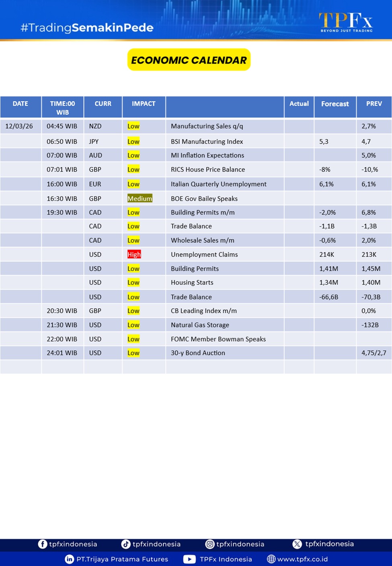Click the LinkedIn icon for PT.Trijaya Pratama Futures
Viewport: 392px width, 566px height.
coord(70,559)
